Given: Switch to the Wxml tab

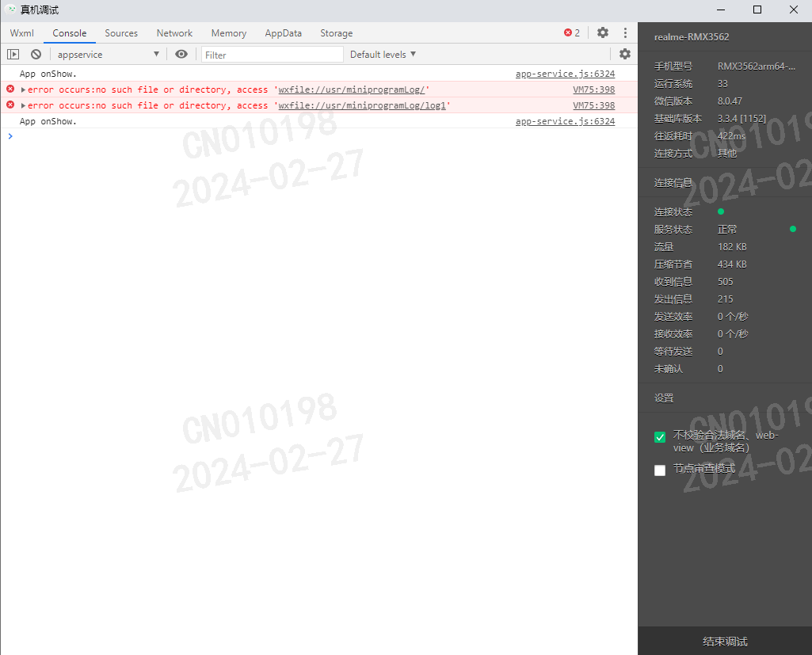Looking at the screenshot, I should click(x=21, y=33).
